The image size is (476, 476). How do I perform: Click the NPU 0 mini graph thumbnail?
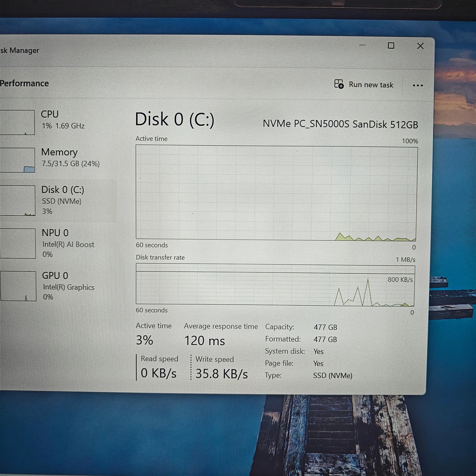click(18, 243)
